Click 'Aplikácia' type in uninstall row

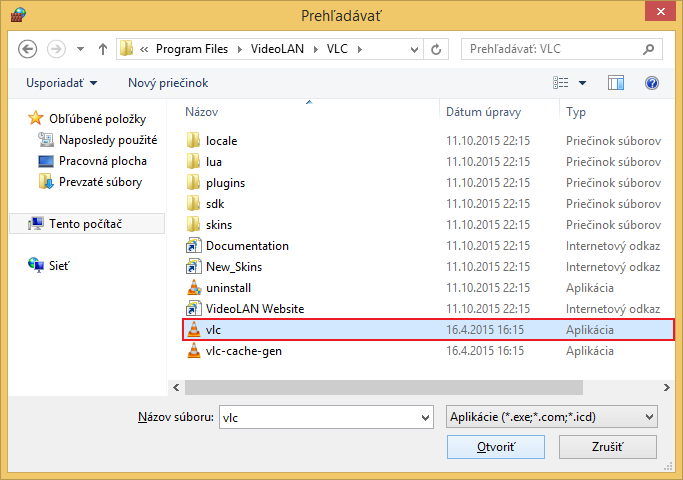pyautogui.click(x=589, y=288)
